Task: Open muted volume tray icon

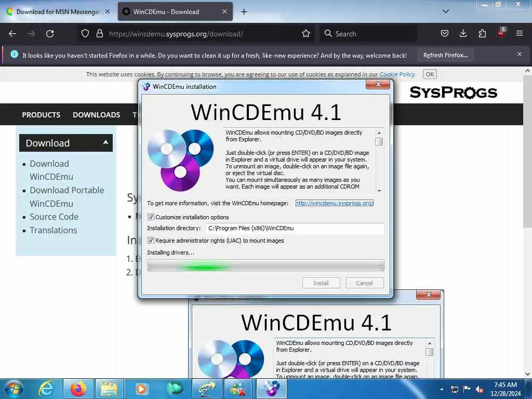Action: point(480,389)
